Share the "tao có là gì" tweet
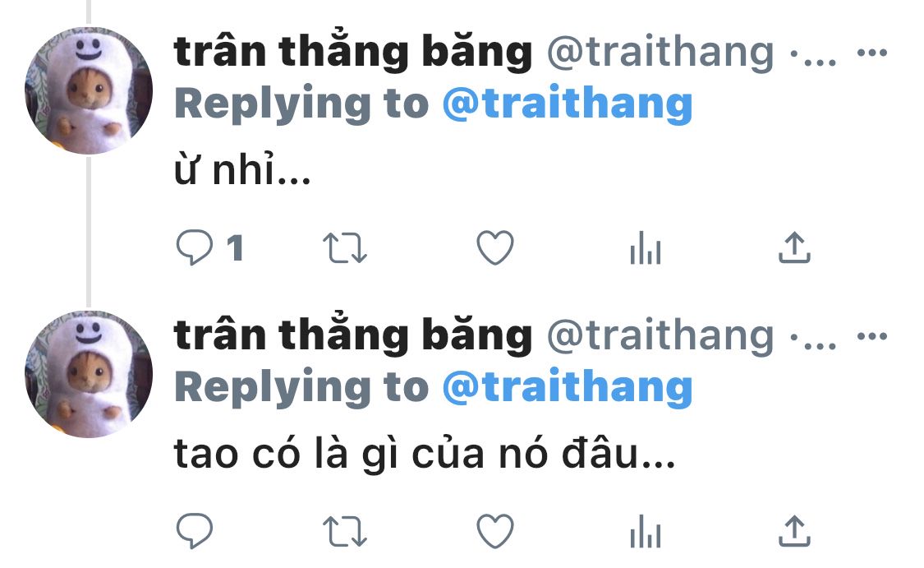 coord(794,531)
